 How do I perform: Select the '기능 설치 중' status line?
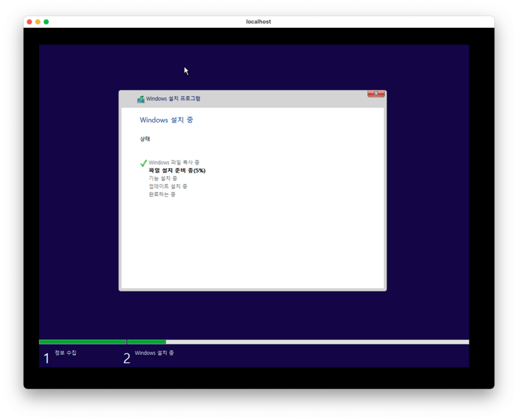163,179
